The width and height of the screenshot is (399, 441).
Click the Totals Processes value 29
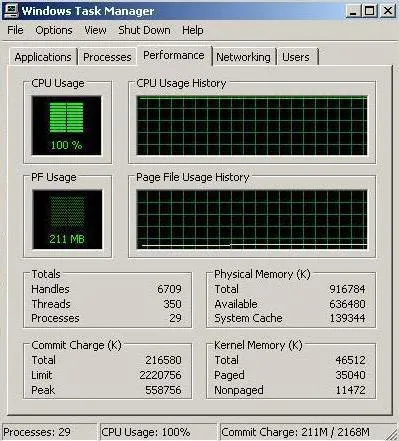(175, 318)
